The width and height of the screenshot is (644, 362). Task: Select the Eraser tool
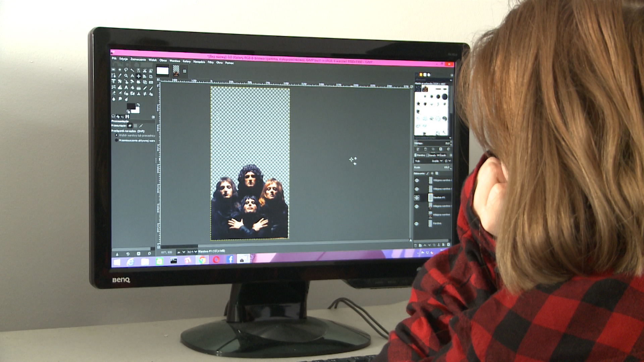pos(113,93)
